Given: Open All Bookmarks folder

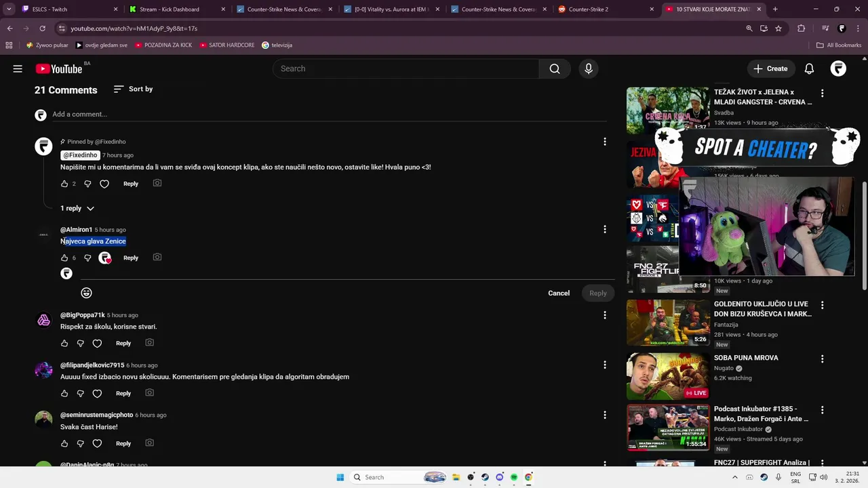Looking at the screenshot, I should pyautogui.click(x=839, y=45).
